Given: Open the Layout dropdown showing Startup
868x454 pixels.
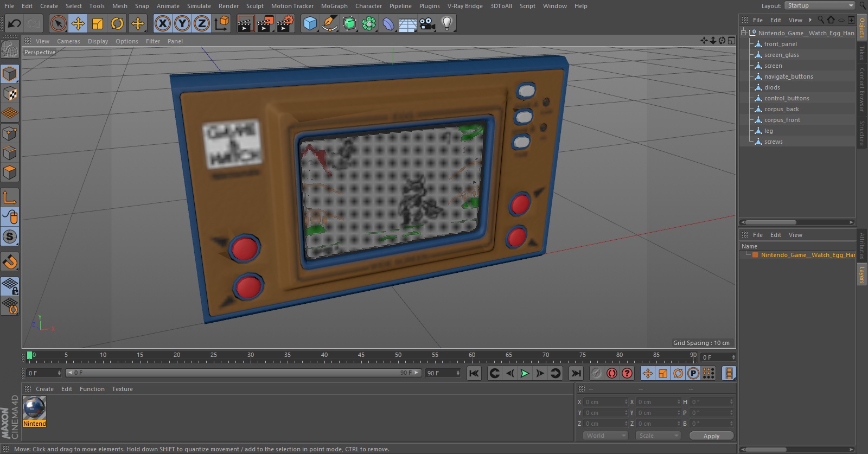Looking at the screenshot, I should click(x=820, y=5).
